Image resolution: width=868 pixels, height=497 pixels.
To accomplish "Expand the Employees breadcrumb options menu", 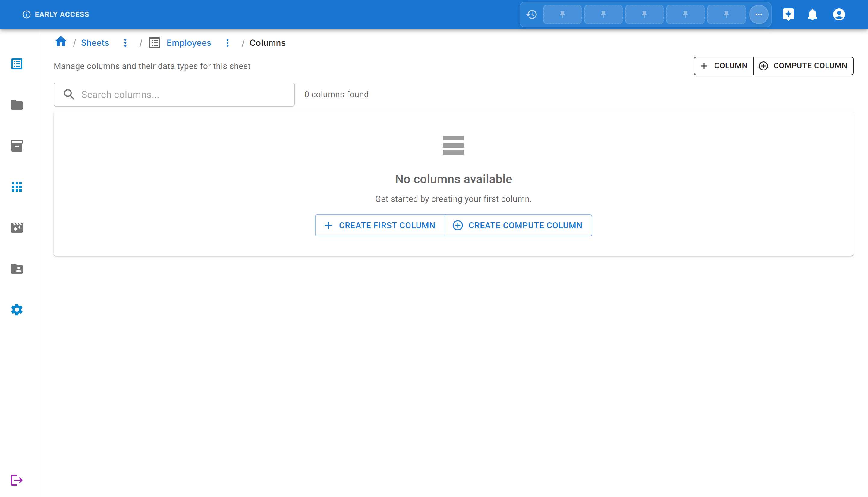I will (x=228, y=43).
